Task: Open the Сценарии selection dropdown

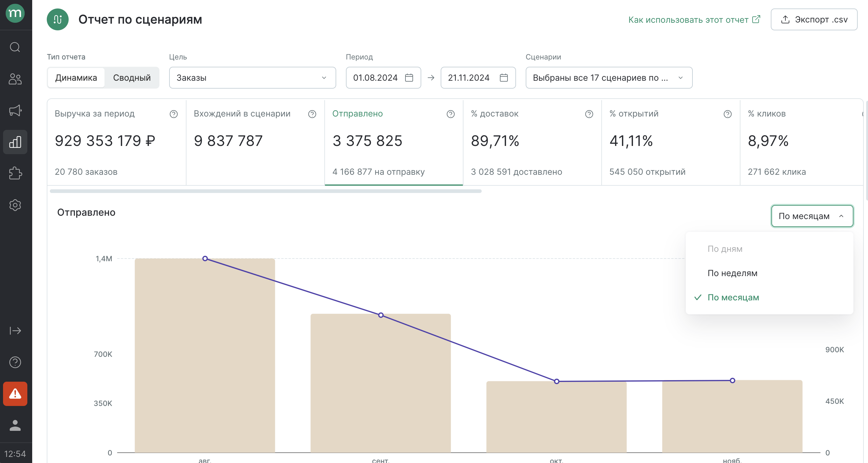Action: pos(609,78)
